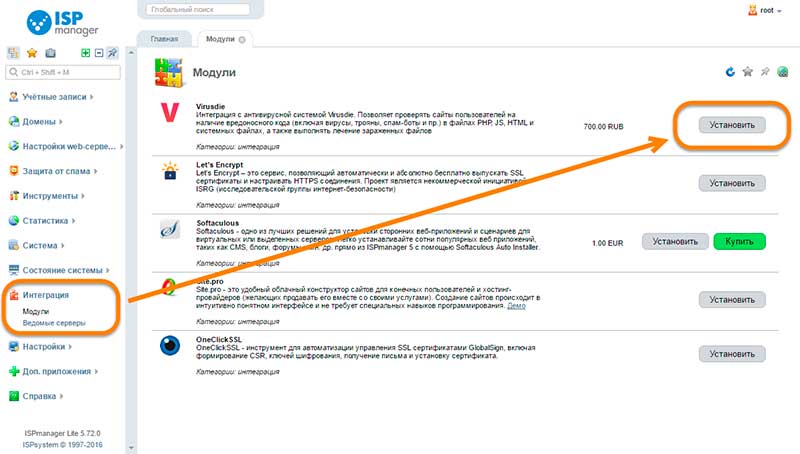
Task: Click the refresh icon in Модули header
Action: (x=730, y=72)
